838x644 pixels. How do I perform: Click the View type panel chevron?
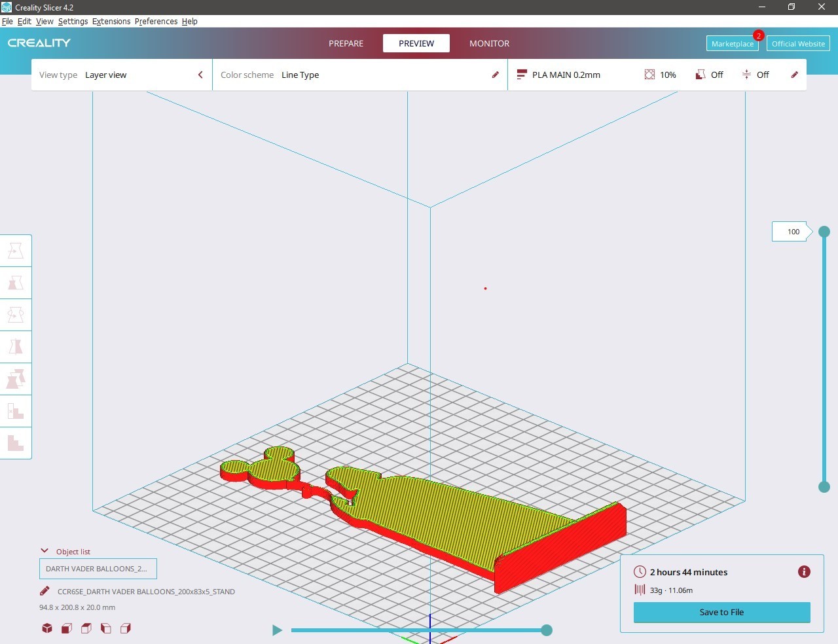tap(200, 75)
